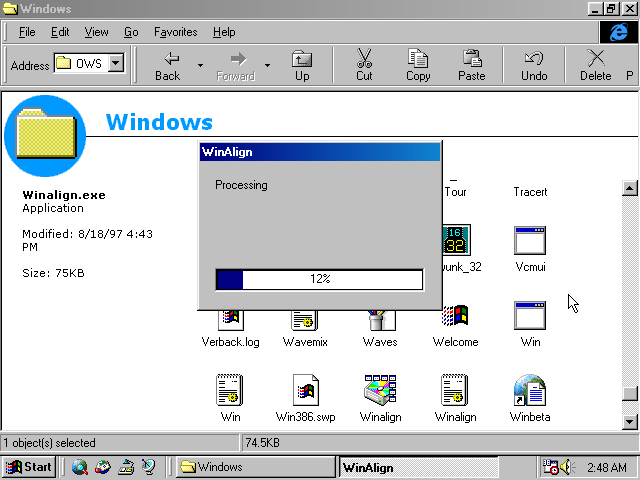Open the Favorites menu
Viewport: 640px width, 480px height.
[x=176, y=32]
